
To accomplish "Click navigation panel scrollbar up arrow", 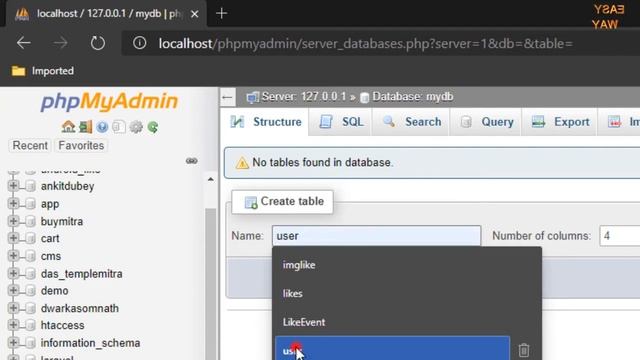I will pyautogui.click(x=211, y=179).
